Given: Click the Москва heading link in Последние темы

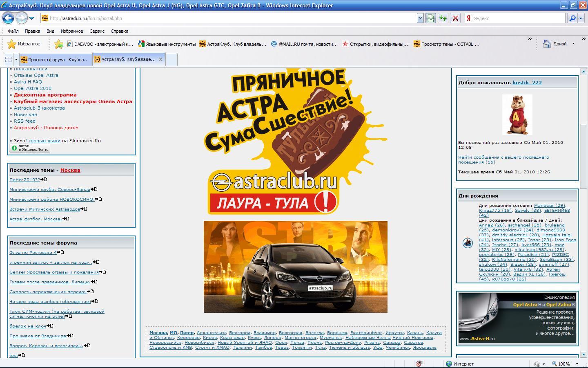Looking at the screenshot, I should coord(70,170).
